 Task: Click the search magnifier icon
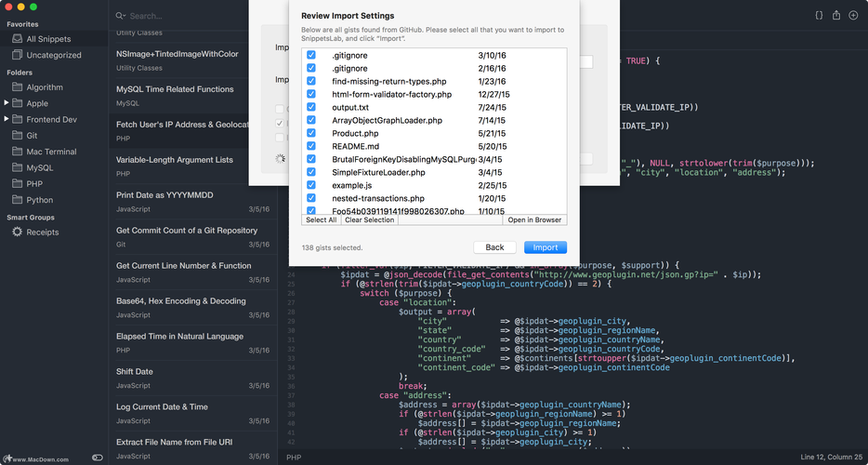pyautogui.click(x=118, y=16)
